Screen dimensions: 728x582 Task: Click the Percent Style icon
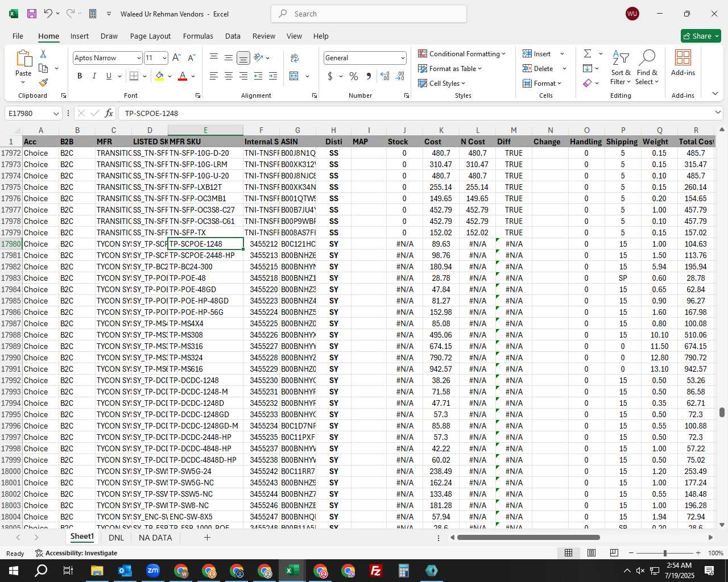(x=354, y=76)
